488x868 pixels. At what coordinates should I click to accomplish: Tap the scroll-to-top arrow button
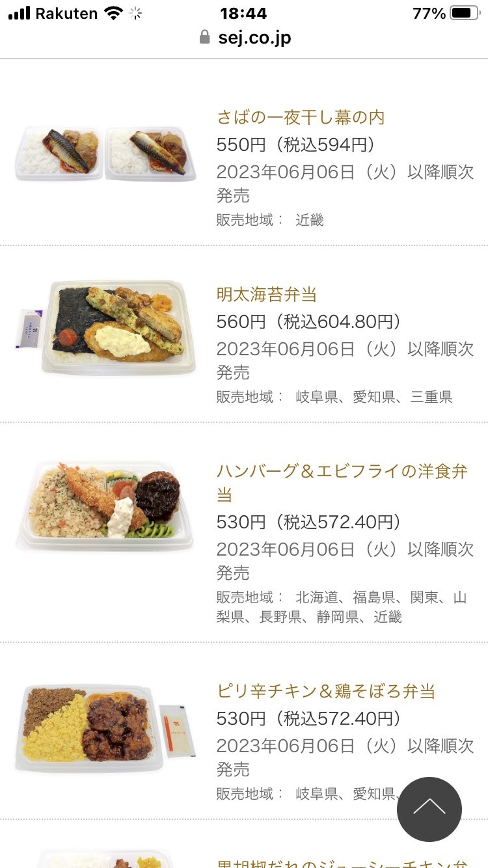(x=429, y=809)
